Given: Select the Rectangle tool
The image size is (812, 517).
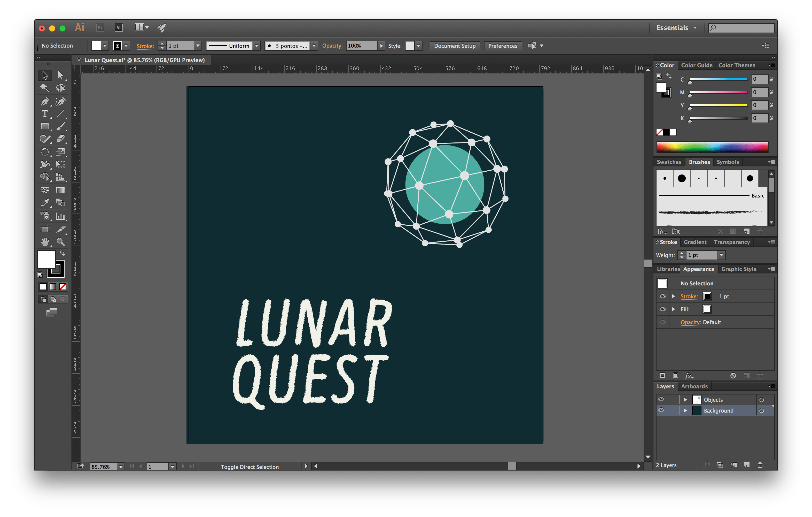Looking at the screenshot, I should (45, 126).
